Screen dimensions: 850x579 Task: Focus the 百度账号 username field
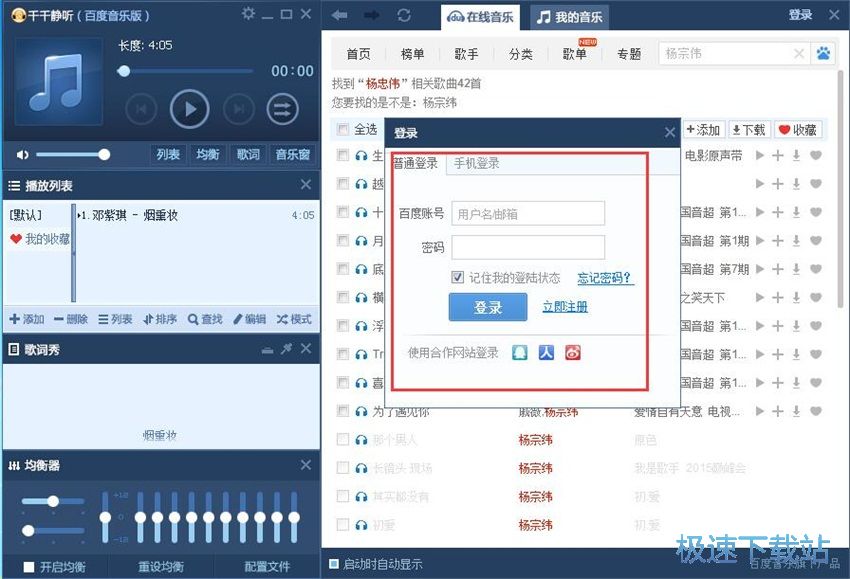(528, 214)
